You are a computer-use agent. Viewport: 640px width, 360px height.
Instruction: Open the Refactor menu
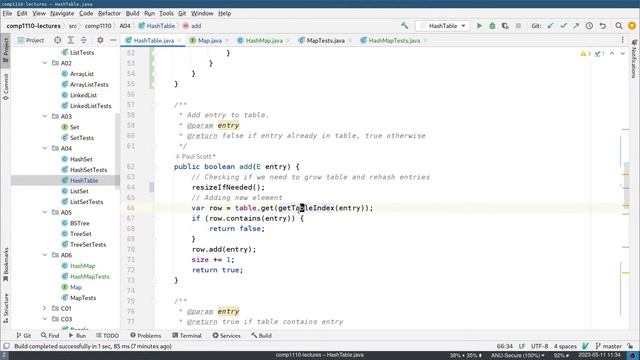(x=109, y=13)
